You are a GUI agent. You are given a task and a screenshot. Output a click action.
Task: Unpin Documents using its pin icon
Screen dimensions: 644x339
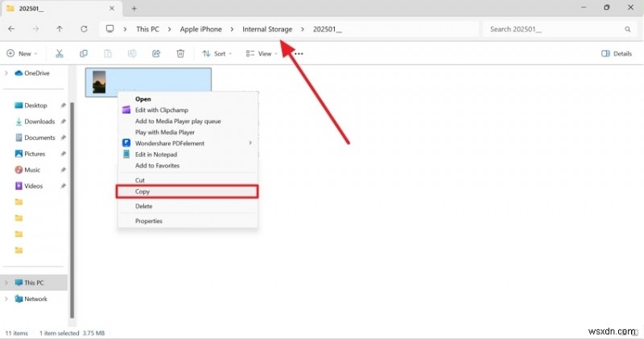pyautogui.click(x=64, y=138)
